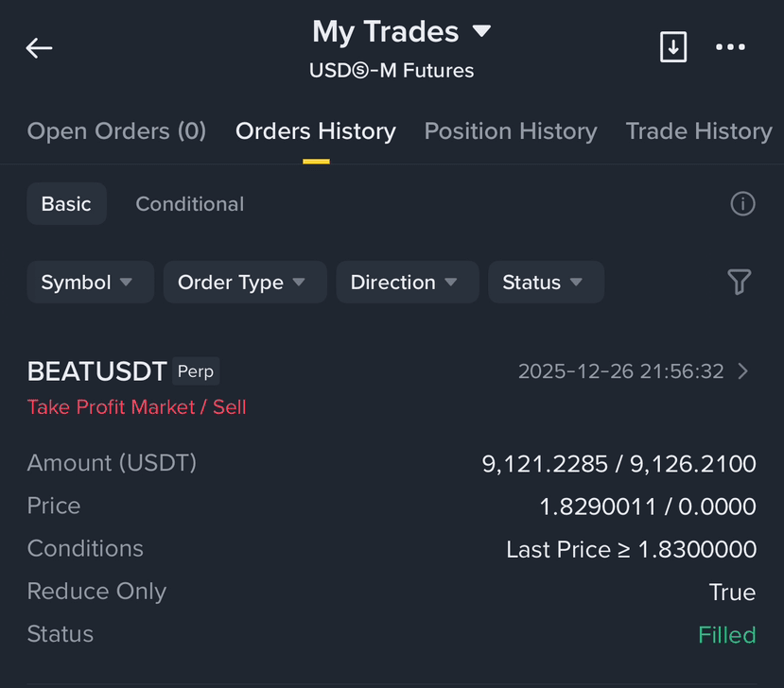
Task: Go to Trade History tab
Action: tap(699, 131)
